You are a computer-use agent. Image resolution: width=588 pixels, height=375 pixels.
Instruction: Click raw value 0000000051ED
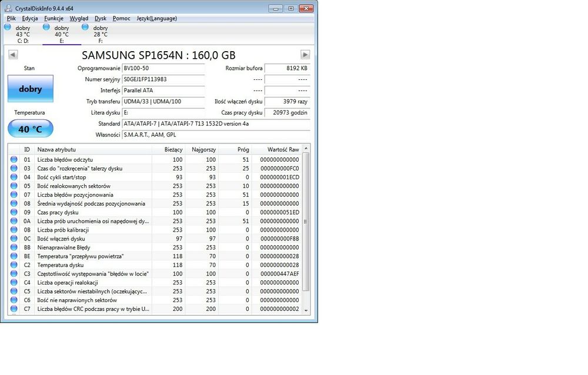280,212
